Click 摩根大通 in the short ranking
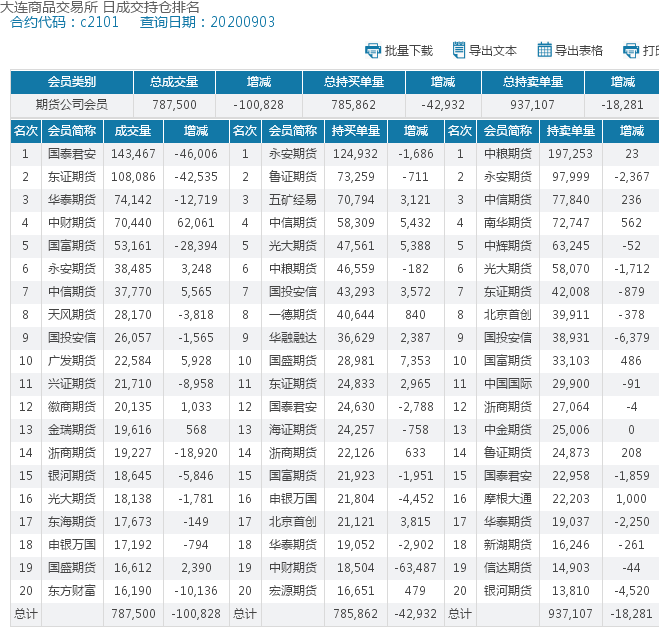This screenshot has height=629, width=659. click(508, 498)
